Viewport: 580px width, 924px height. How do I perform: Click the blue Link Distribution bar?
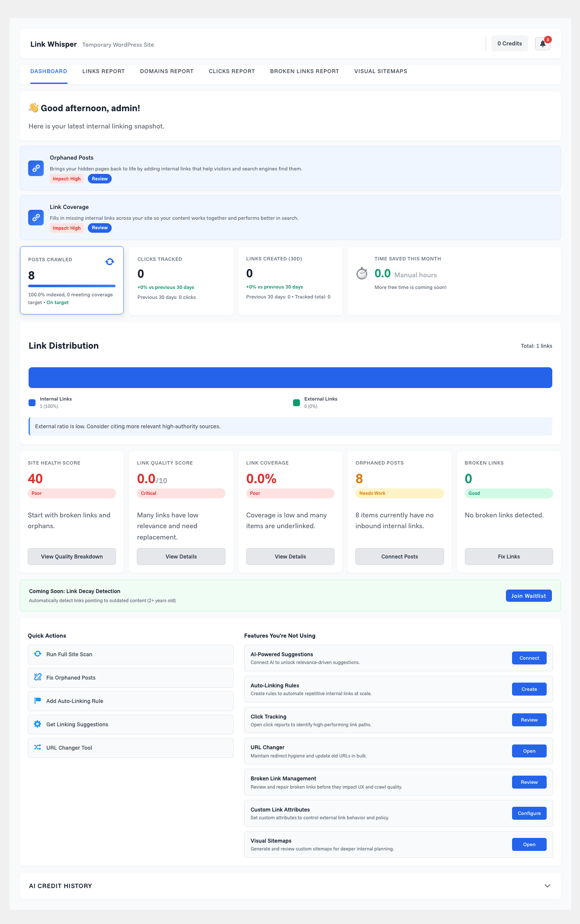pos(290,378)
